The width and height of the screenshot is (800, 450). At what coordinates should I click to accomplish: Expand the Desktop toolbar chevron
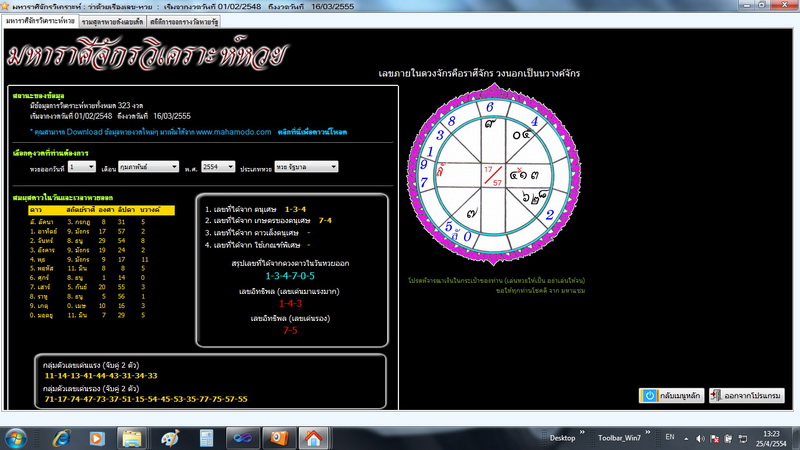[582, 433]
